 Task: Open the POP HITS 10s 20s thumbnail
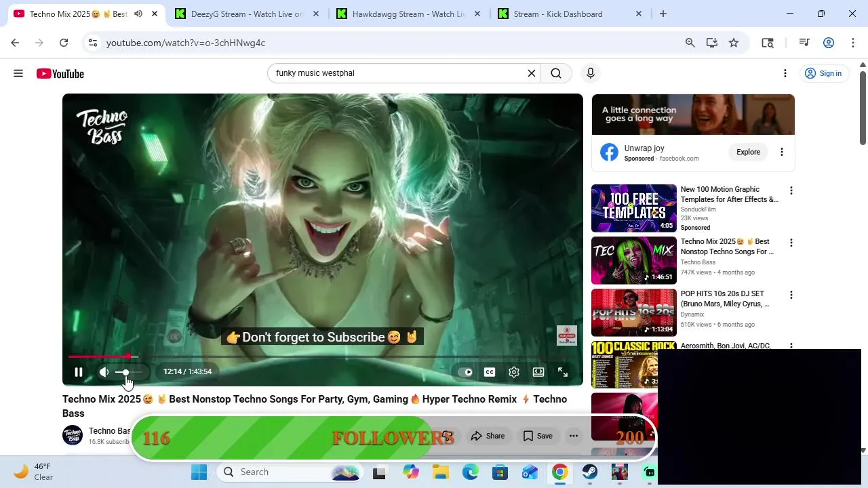634,312
